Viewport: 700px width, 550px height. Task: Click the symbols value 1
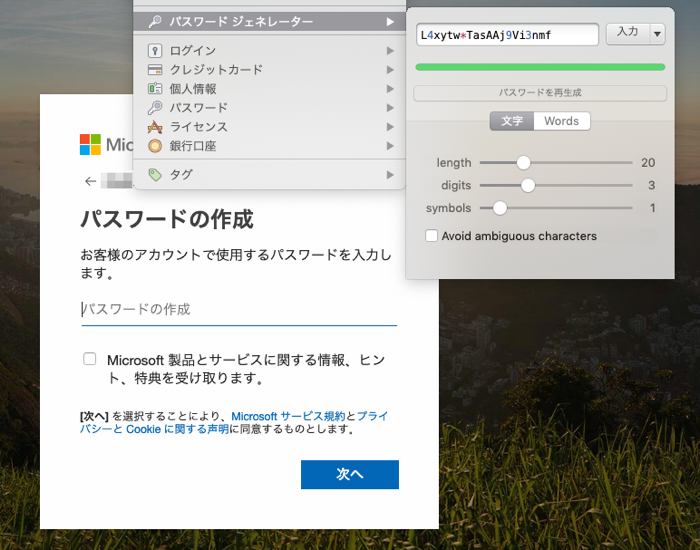(652, 208)
